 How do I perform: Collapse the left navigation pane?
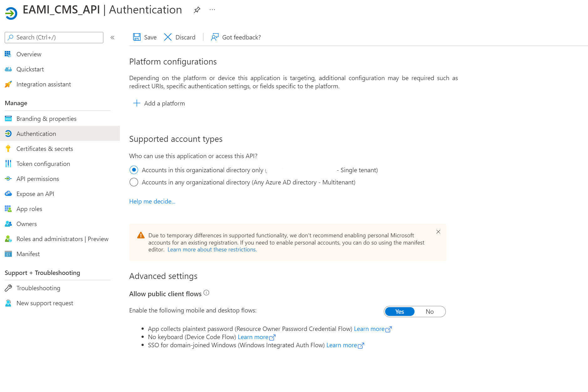(112, 37)
